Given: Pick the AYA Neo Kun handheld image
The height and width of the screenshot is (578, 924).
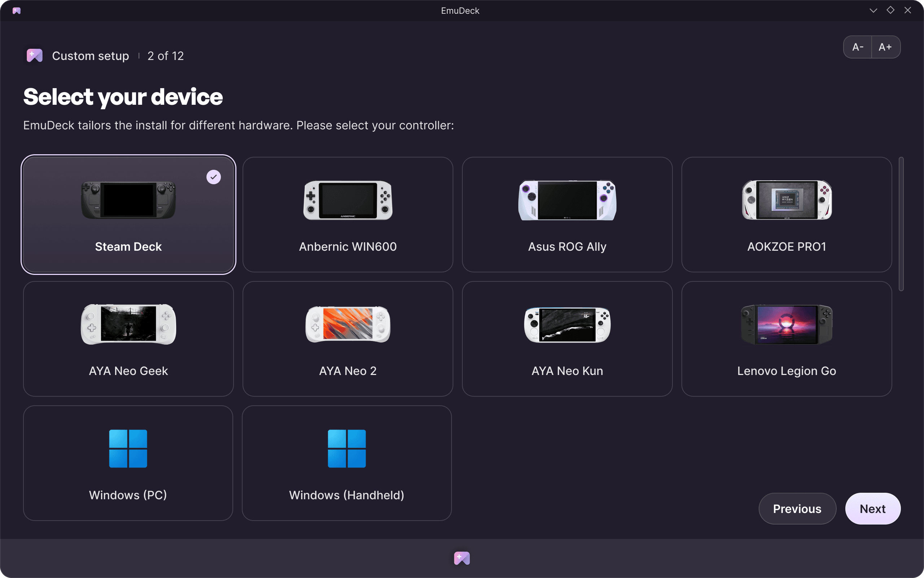Looking at the screenshot, I should (567, 324).
